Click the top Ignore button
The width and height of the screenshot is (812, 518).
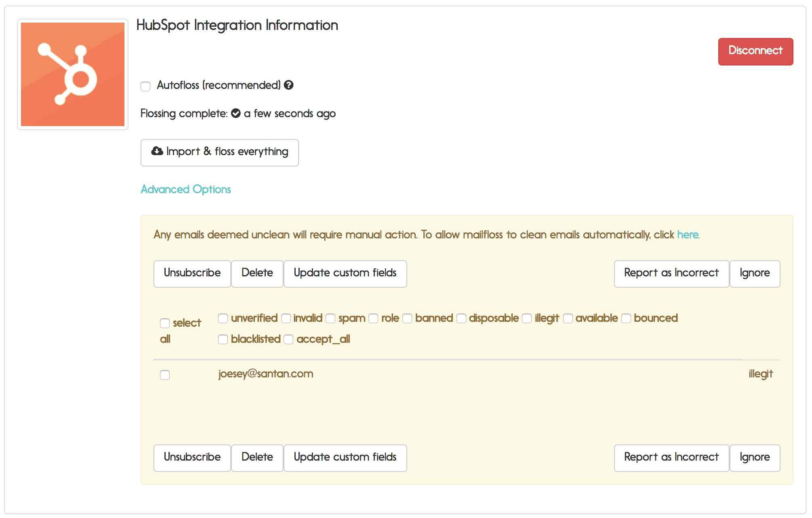point(755,274)
